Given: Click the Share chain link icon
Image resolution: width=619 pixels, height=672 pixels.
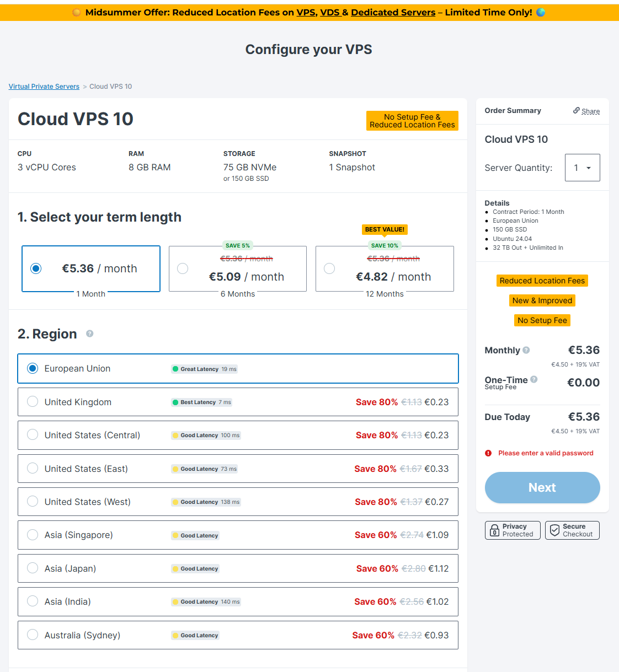Looking at the screenshot, I should click(577, 111).
